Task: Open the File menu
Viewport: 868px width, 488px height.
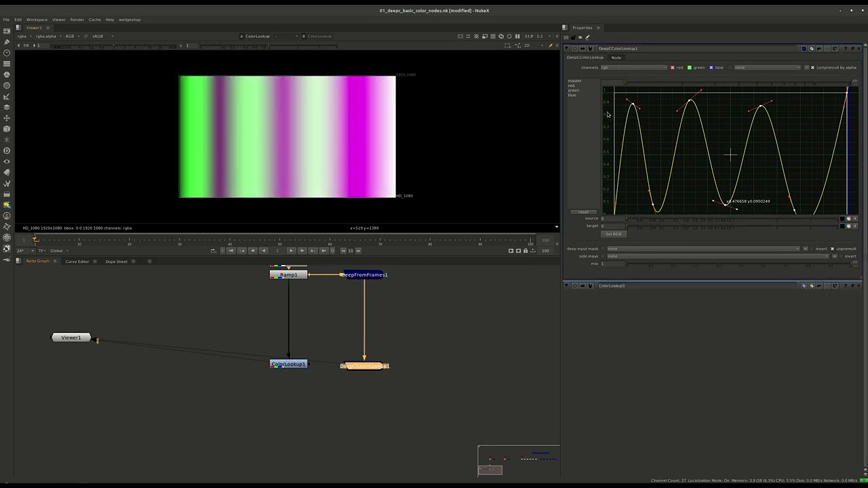Action: coord(6,20)
